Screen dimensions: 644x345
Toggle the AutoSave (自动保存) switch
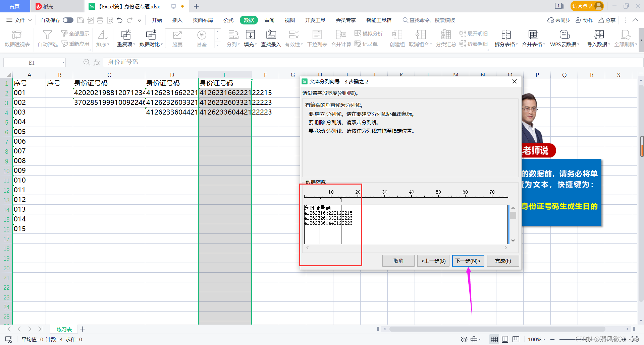(68, 20)
